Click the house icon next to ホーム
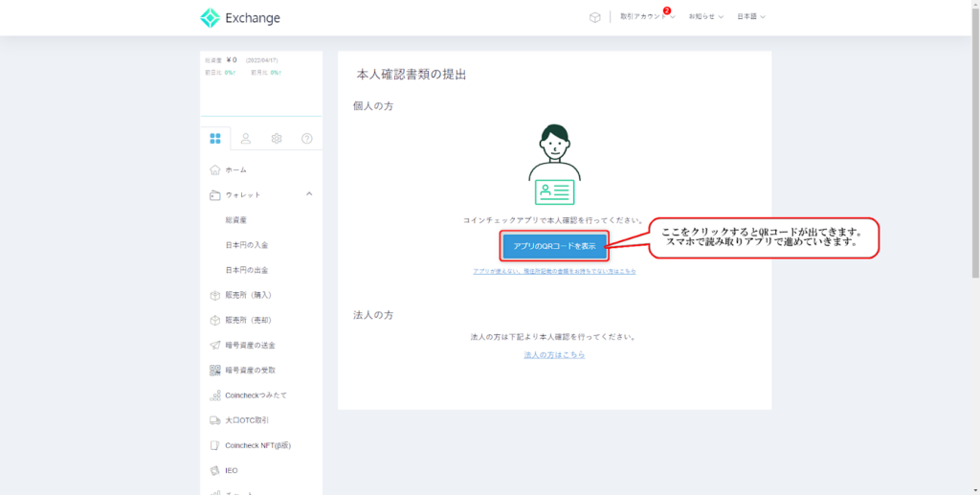The image size is (980, 495). click(x=215, y=170)
